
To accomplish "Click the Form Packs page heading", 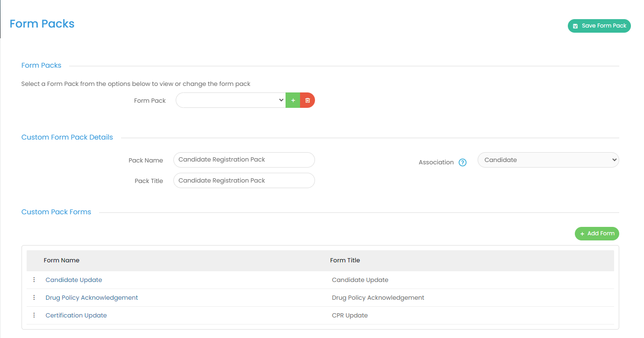I will pyautogui.click(x=42, y=24).
